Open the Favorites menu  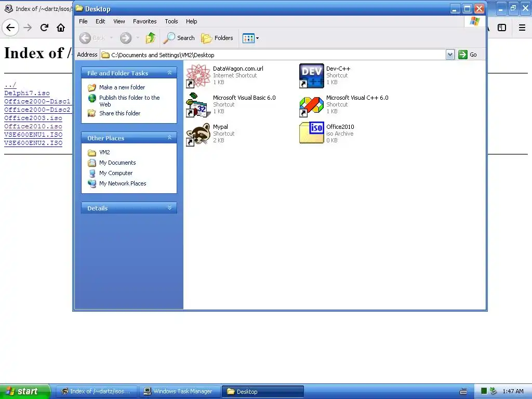(144, 21)
